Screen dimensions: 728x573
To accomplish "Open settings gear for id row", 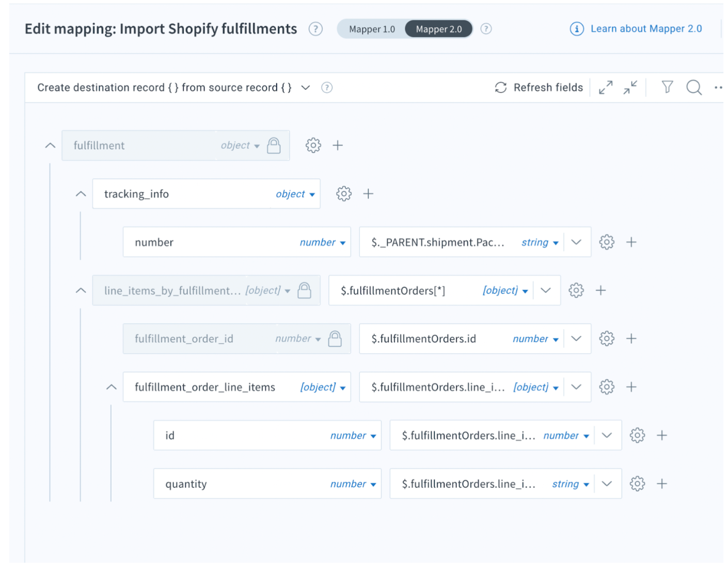I will (x=637, y=436).
